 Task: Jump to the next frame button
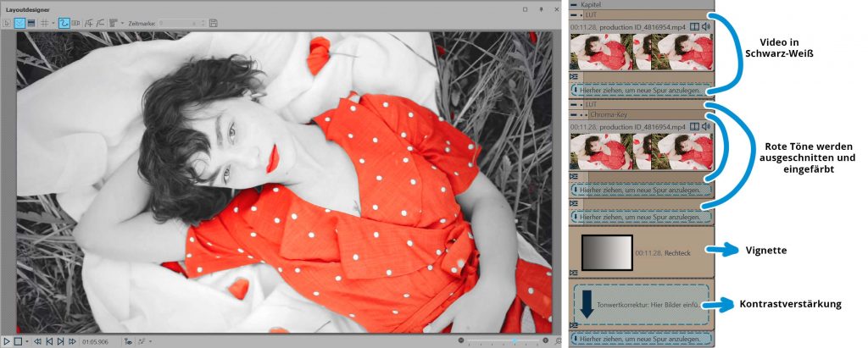coord(59,341)
